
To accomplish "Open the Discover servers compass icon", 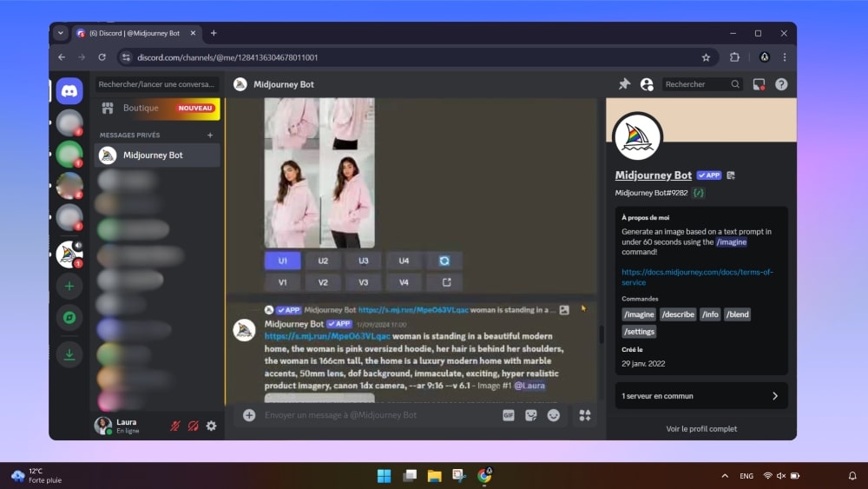I will click(x=69, y=317).
